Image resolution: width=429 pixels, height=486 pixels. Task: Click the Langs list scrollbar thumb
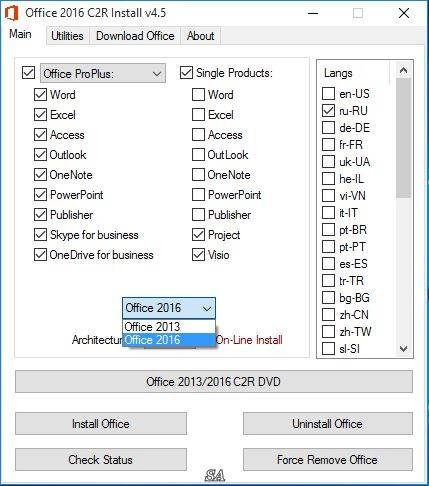(x=403, y=138)
